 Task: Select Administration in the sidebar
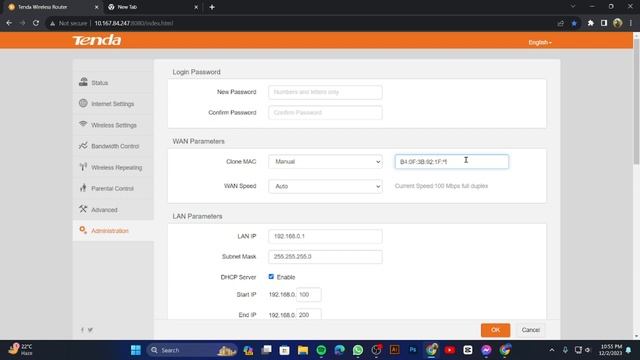[109, 231]
